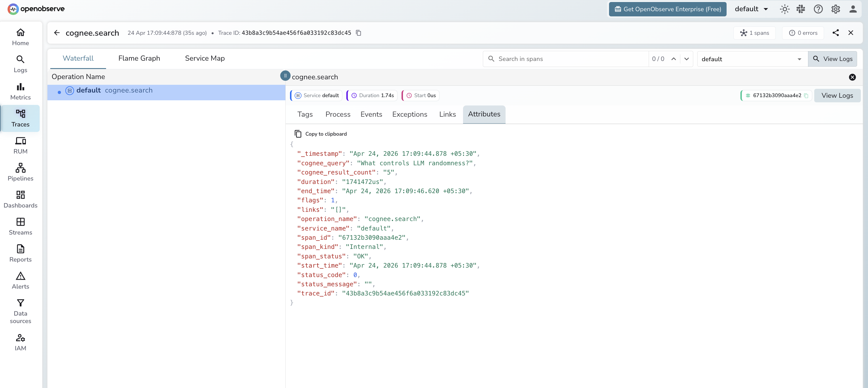
Task: Open the Streams panel in the sidebar
Action: (20, 226)
